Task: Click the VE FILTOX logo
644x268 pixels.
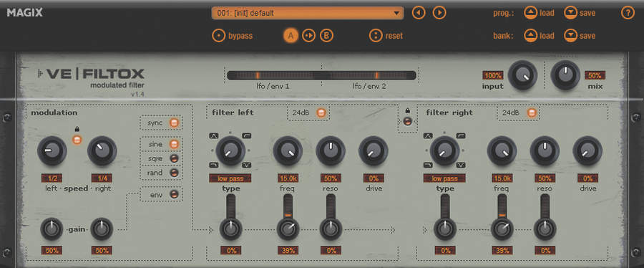Action: [x=90, y=74]
